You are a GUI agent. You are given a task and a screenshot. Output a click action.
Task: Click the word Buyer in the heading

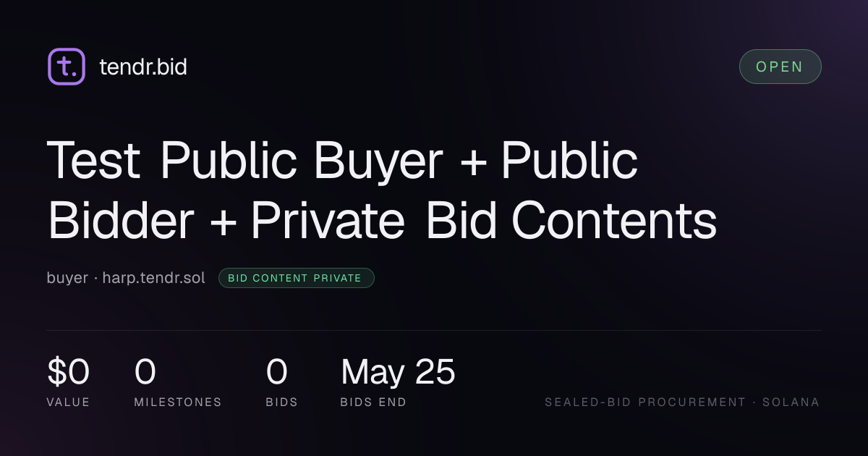pos(377,162)
